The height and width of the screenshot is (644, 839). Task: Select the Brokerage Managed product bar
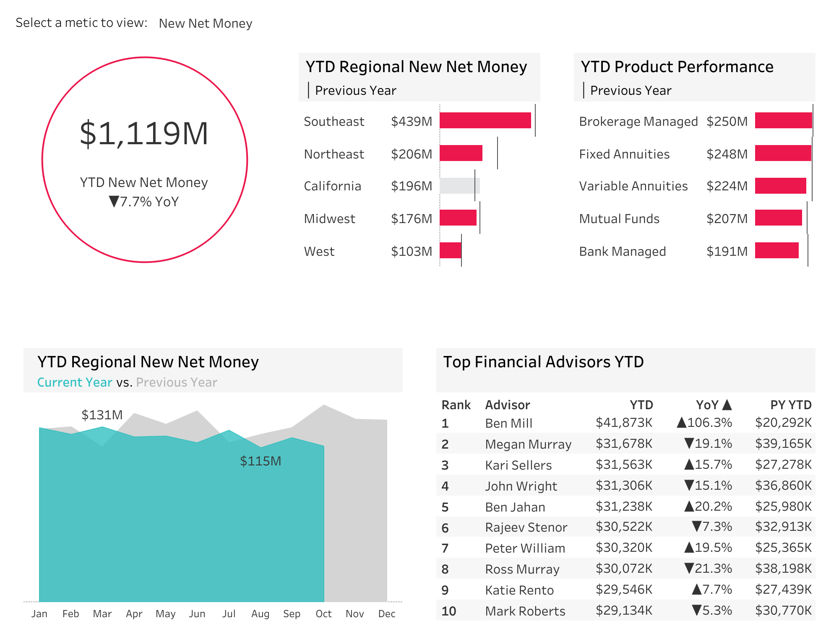784,120
